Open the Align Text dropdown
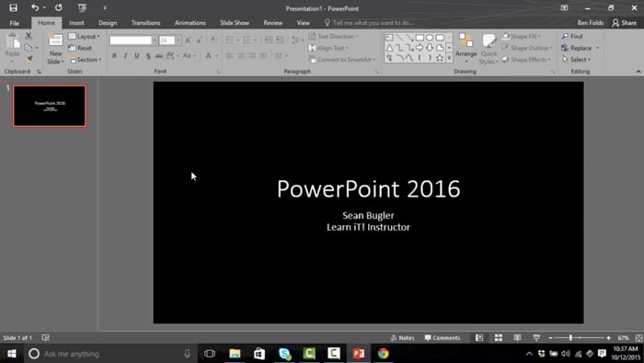 (x=328, y=48)
